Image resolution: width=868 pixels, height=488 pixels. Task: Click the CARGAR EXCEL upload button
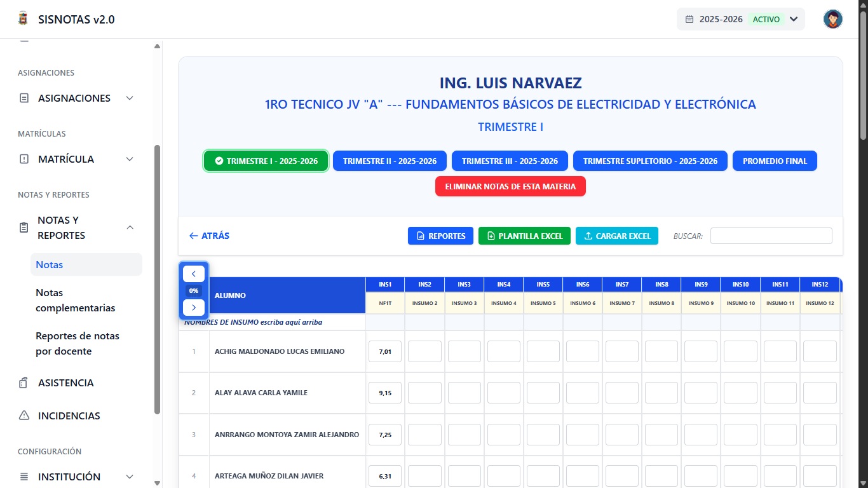617,236
